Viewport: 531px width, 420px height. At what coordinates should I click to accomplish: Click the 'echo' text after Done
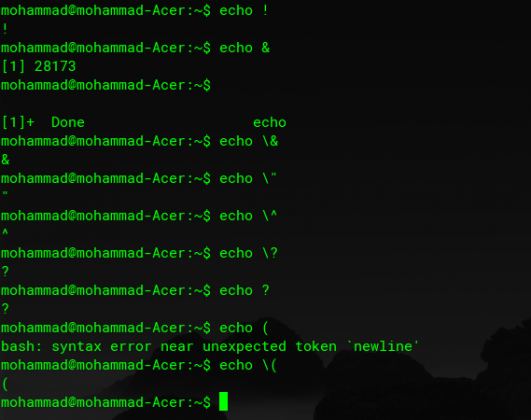click(270, 122)
